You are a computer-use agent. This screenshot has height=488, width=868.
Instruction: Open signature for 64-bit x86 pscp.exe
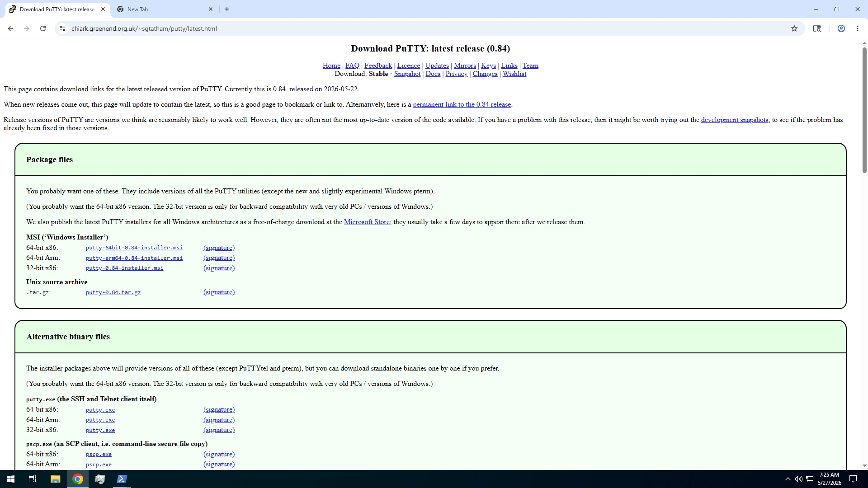(x=219, y=454)
